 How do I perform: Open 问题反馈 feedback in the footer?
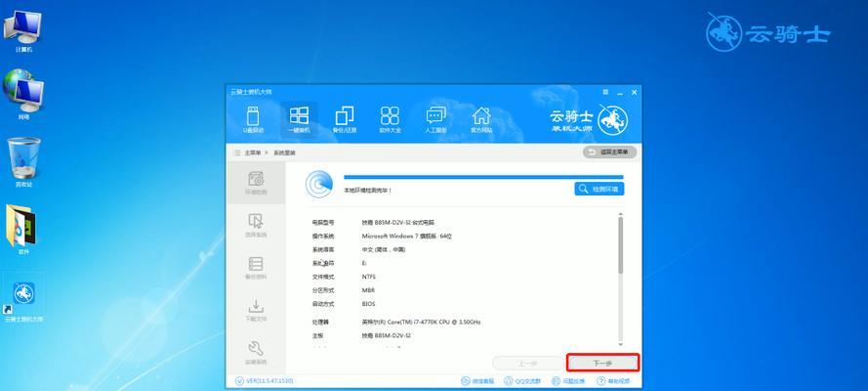(568, 381)
